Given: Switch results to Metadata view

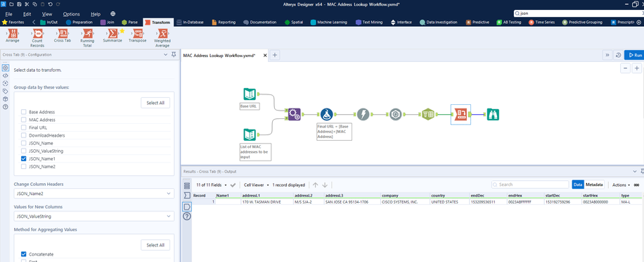Looking at the screenshot, I should pyautogui.click(x=594, y=185).
